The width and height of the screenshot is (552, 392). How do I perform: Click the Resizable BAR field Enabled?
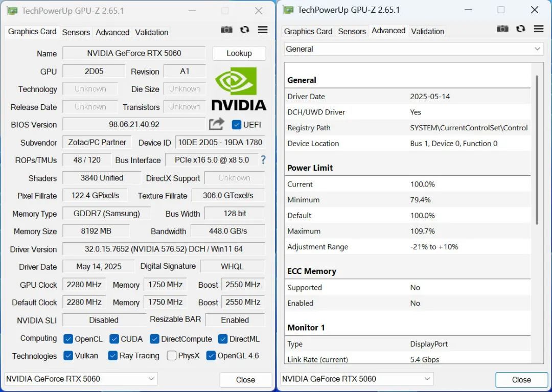[235, 320]
